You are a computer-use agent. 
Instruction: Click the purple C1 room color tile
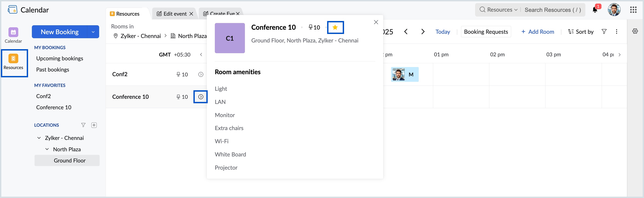pyautogui.click(x=230, y=38)
